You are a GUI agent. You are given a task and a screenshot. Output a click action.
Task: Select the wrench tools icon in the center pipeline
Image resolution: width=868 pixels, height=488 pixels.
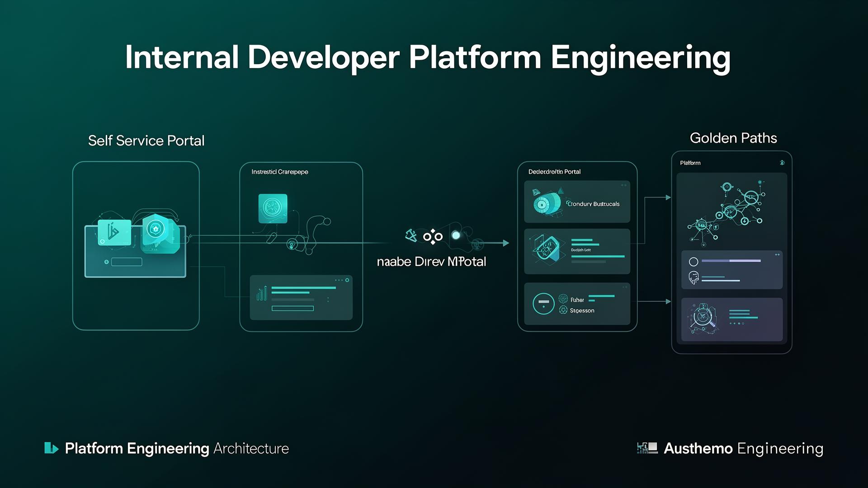(411, 235)
